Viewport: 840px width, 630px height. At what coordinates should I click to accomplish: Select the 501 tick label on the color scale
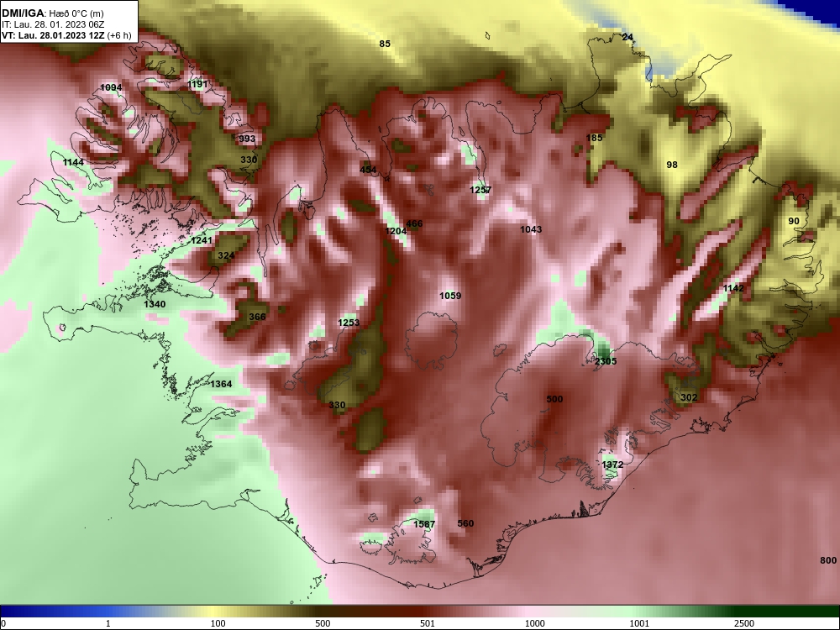[x=428, y=623]
